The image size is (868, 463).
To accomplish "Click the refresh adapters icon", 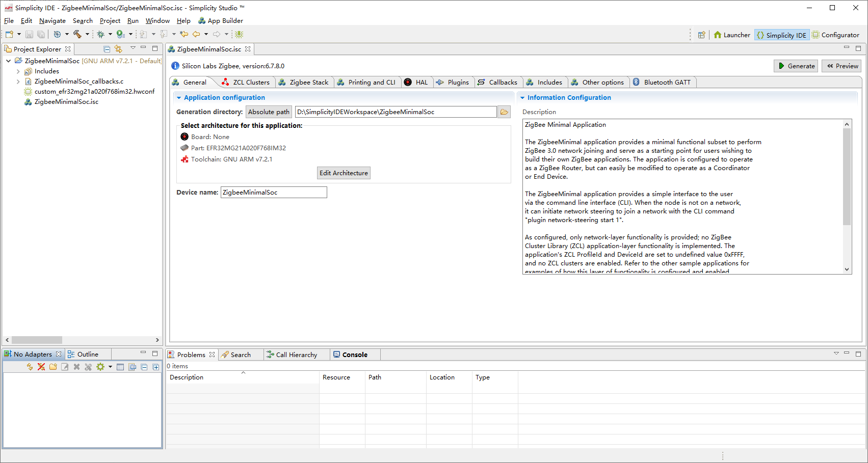I will coord(30,367).
